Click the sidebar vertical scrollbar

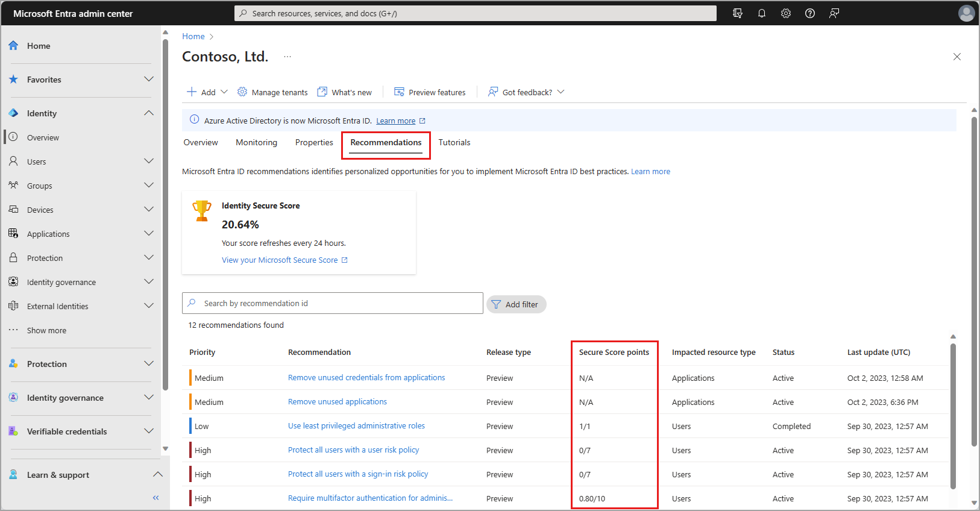click(166, 214)
